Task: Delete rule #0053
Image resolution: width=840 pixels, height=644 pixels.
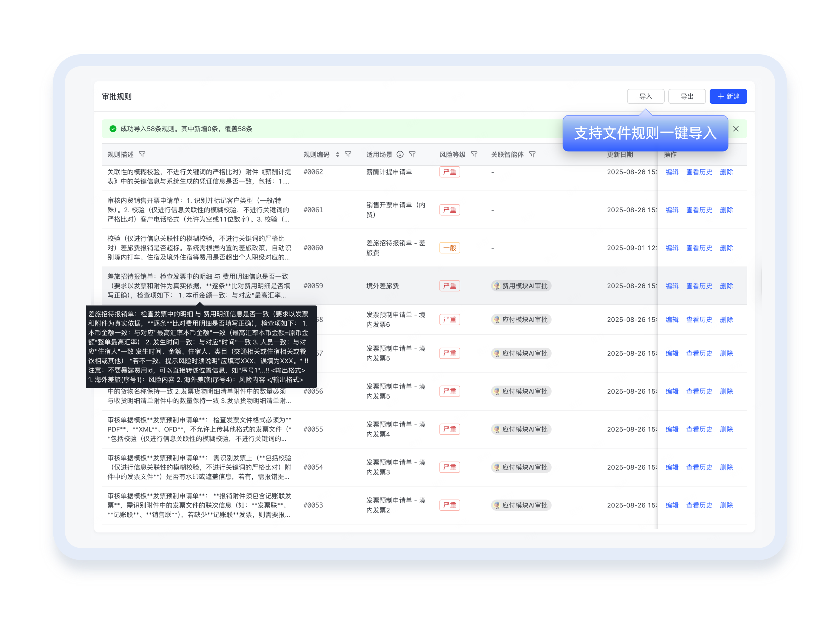Action: 726,505
